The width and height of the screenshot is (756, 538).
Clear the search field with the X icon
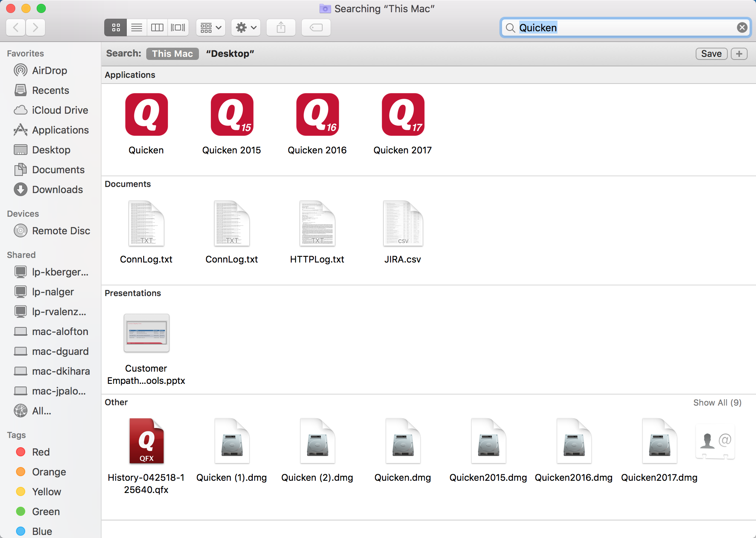[742, 27]
